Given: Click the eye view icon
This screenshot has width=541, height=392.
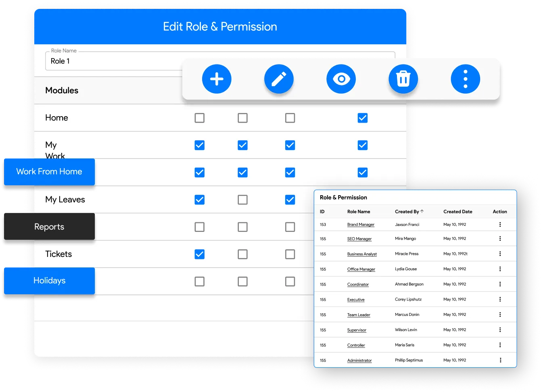Looking at the screenshot, I should [x=341, y=79].
